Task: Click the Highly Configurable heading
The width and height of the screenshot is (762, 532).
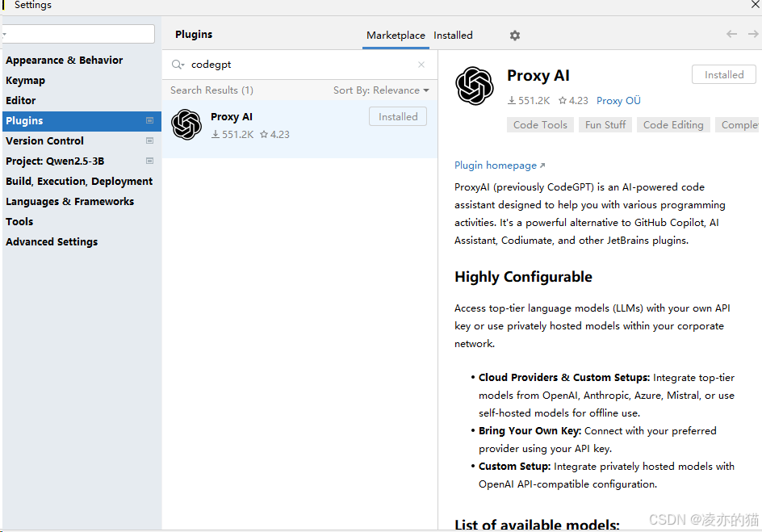Action: point(523,277)
